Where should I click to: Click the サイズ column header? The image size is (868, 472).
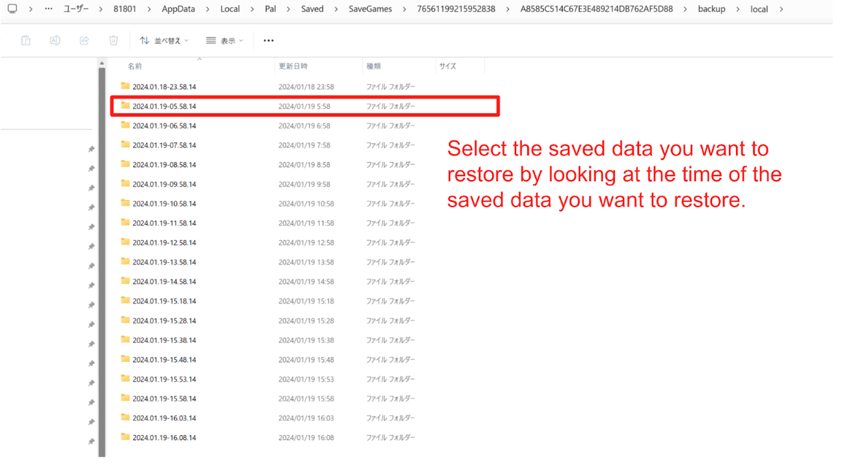tap(448, 66)
